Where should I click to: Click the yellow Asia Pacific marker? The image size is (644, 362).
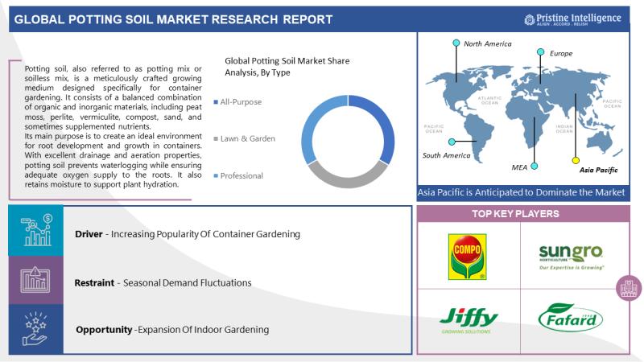tap(576, 160)
